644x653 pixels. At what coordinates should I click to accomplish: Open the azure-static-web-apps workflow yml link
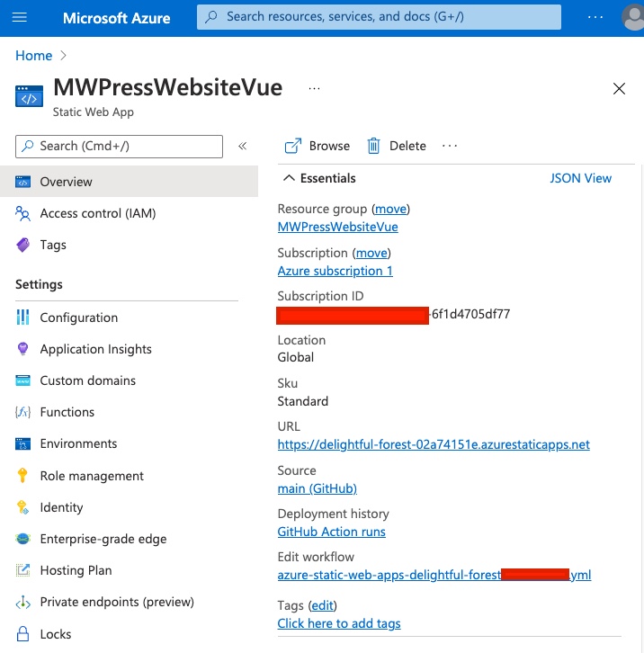pyautogui.click(x=434, y=575)
